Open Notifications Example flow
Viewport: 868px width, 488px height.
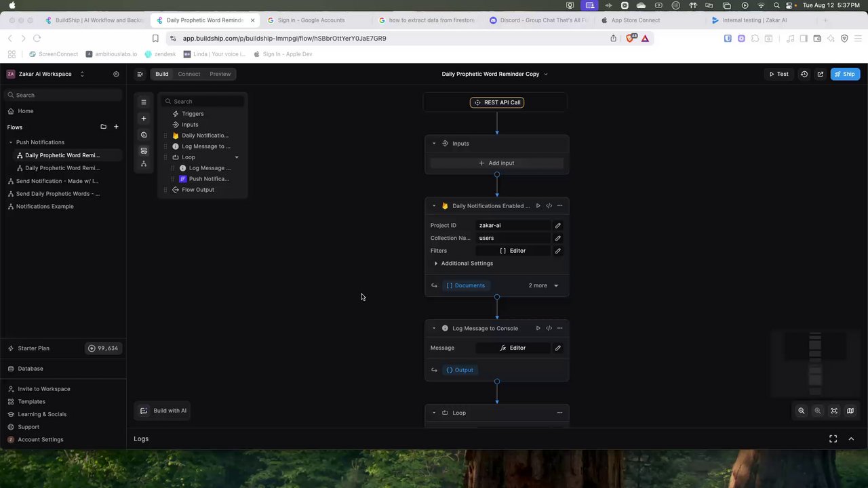44,207
